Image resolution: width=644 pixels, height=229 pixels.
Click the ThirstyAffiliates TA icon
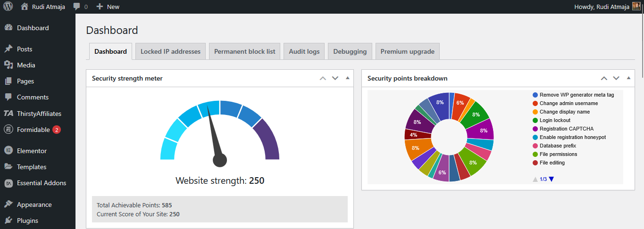[x=8, y=114]
